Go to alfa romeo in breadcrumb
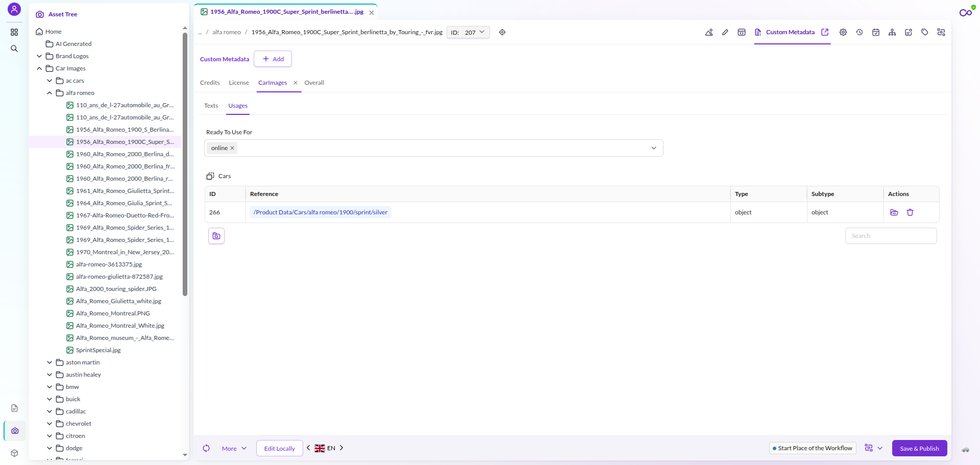 click(x=227, y=32)
